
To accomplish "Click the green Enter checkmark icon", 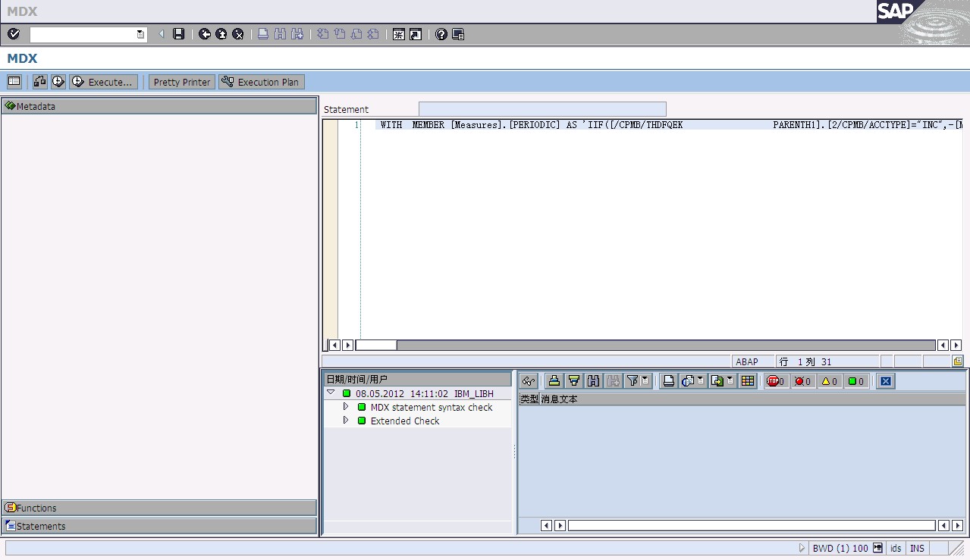I will click(14, 34).
